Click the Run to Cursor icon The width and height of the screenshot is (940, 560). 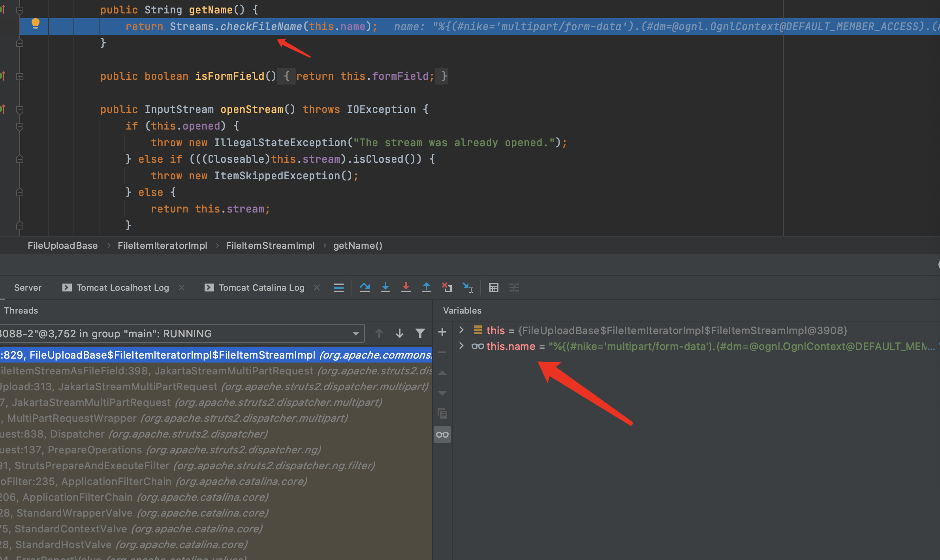[x=468, y=288]
